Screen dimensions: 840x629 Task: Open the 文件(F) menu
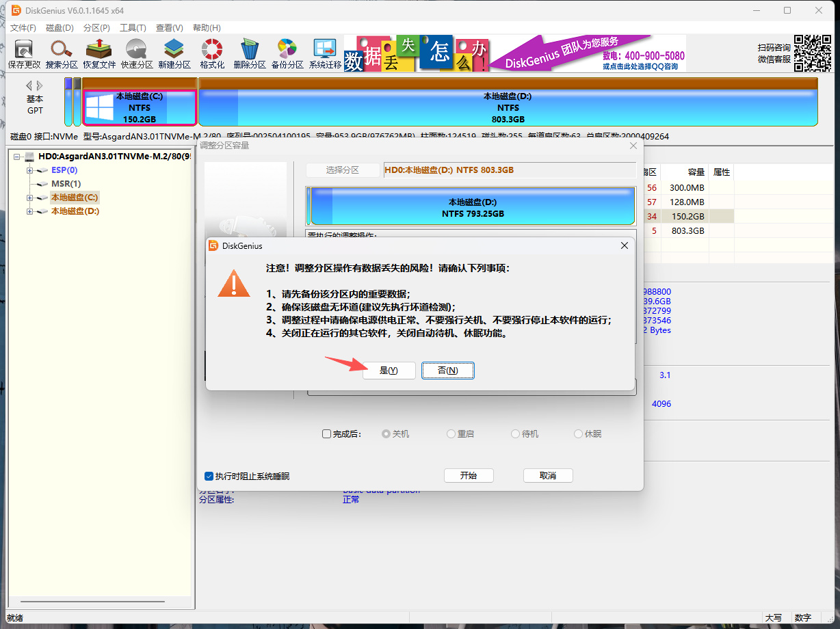[23, 28]
